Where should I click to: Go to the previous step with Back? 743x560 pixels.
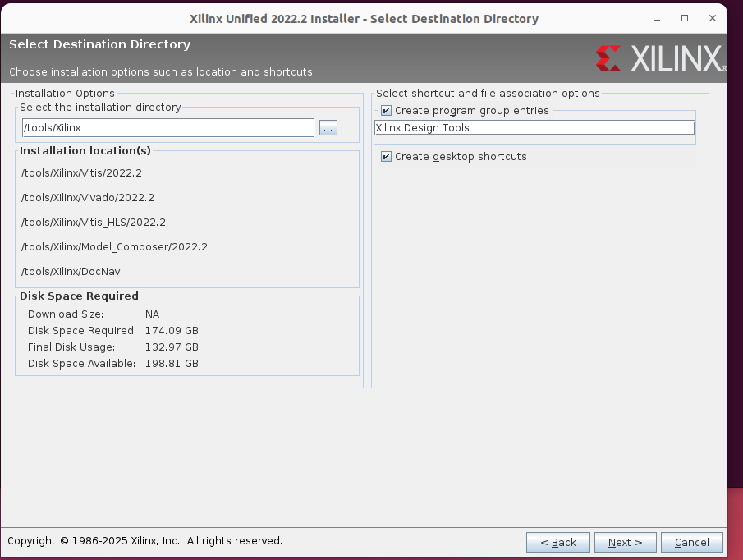coord(558,542)
